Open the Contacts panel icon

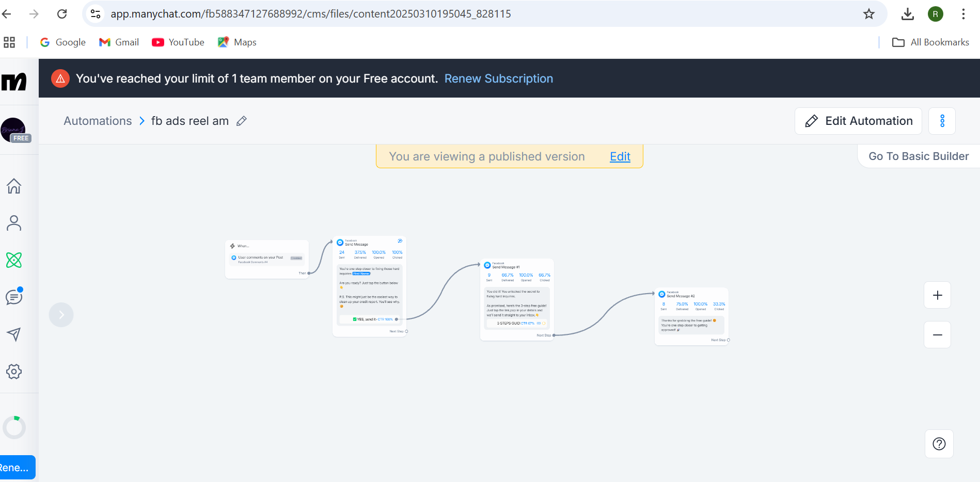click(x=13, y=223)
